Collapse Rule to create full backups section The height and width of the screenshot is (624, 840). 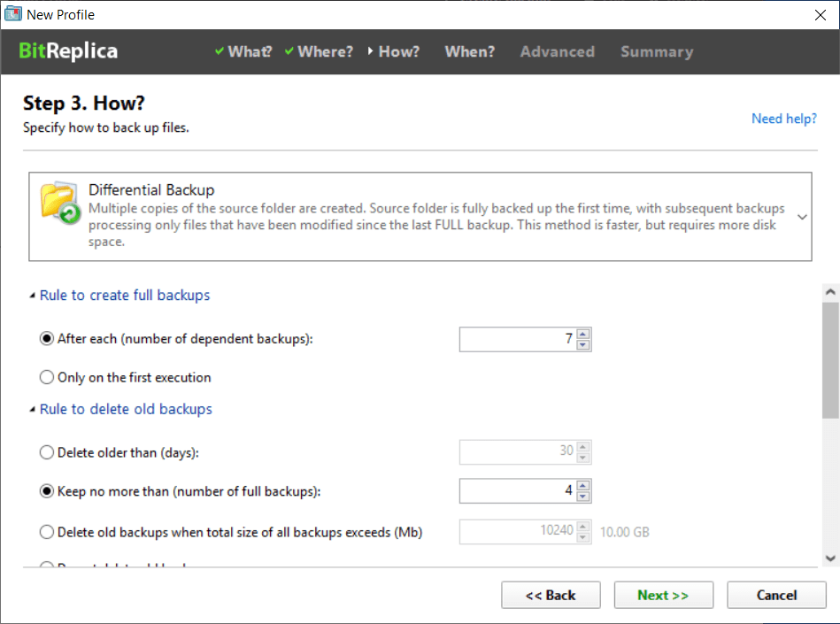(x=119, y=295)
